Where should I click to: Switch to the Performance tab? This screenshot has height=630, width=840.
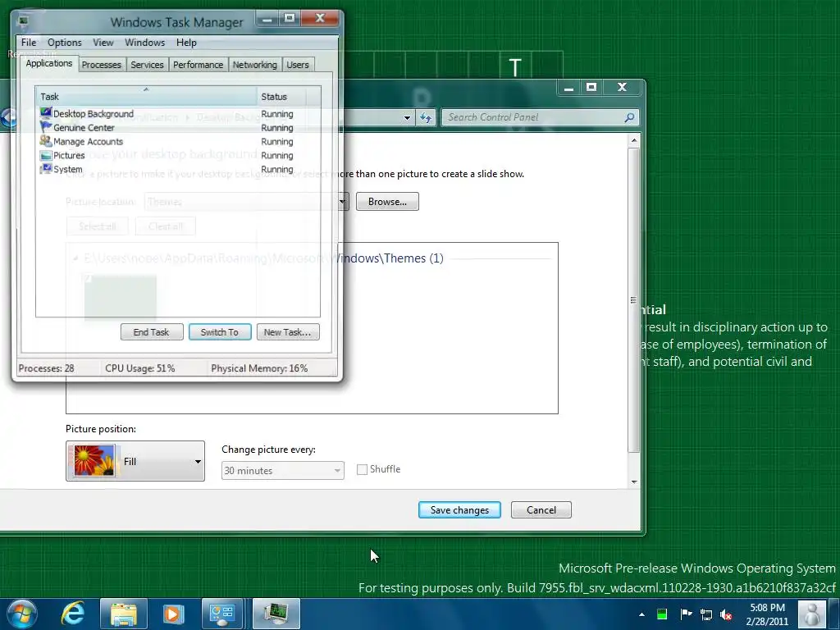pos(198,65)
